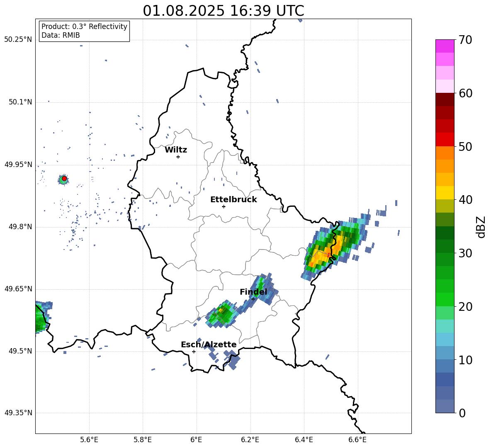The height and width of the screenshot is (448, 491).
Task: Click the 'Product: 0.3° Reflectivity' legend line
Action: coord(84,26)
